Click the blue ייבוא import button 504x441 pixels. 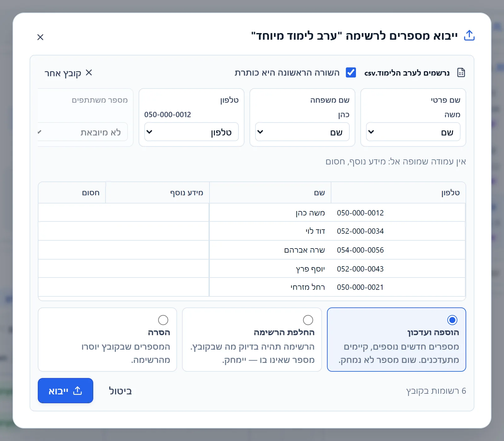coord(66,391)
